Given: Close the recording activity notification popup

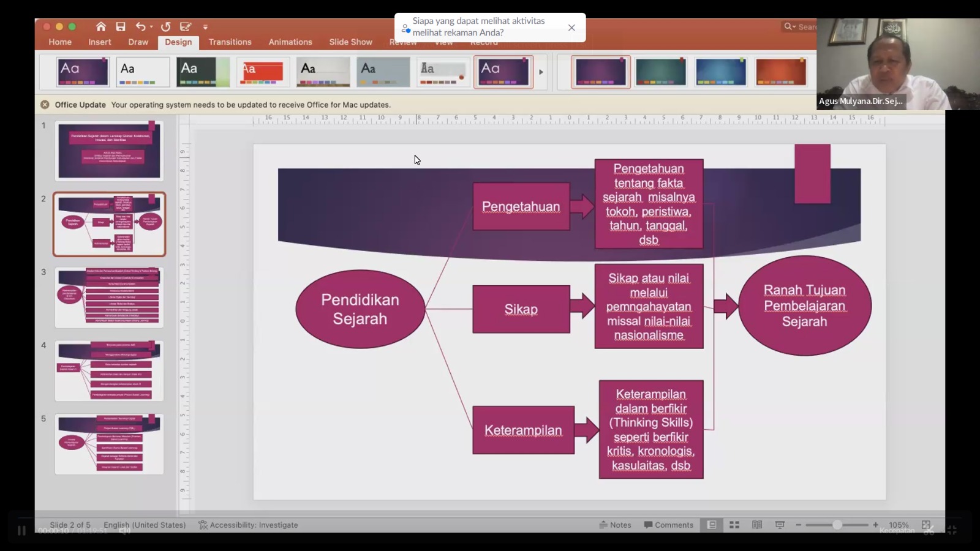Looking at the screenshot, I should coord(571,28).
